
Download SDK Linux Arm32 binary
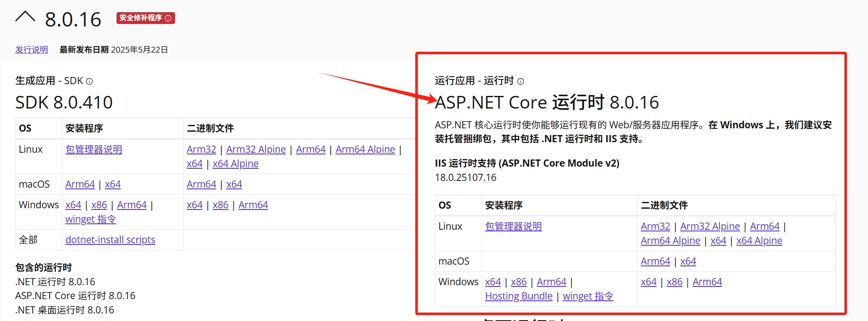click(202, 149)
